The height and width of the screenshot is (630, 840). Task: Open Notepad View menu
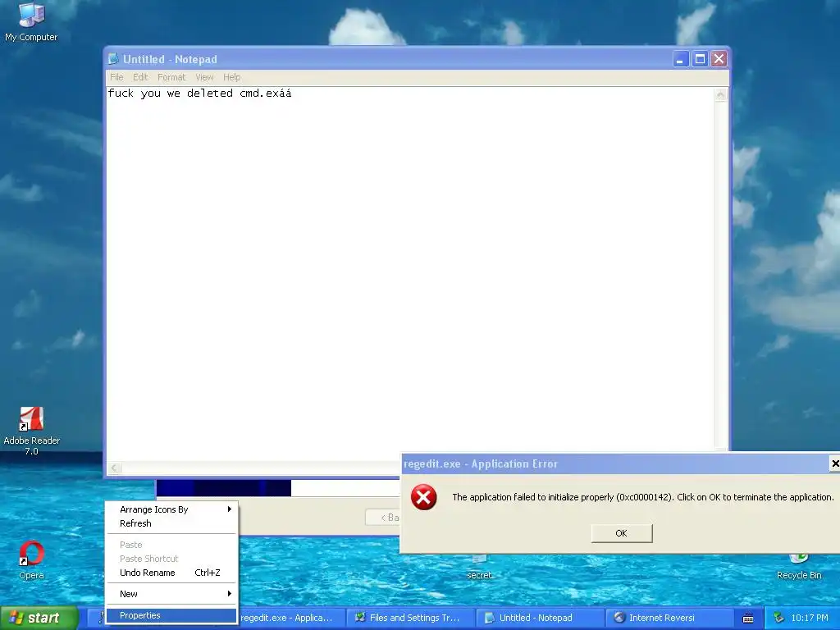click(204, 77)
